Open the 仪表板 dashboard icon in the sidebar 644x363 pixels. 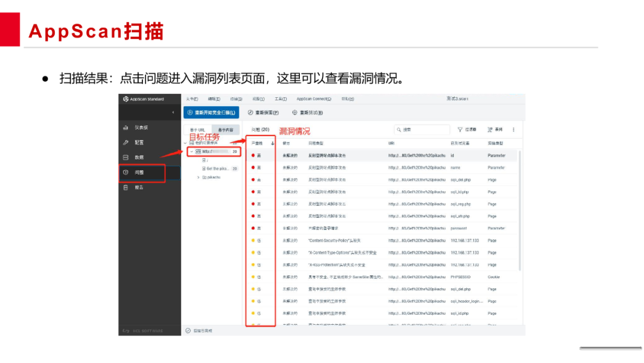pos(126,127)
